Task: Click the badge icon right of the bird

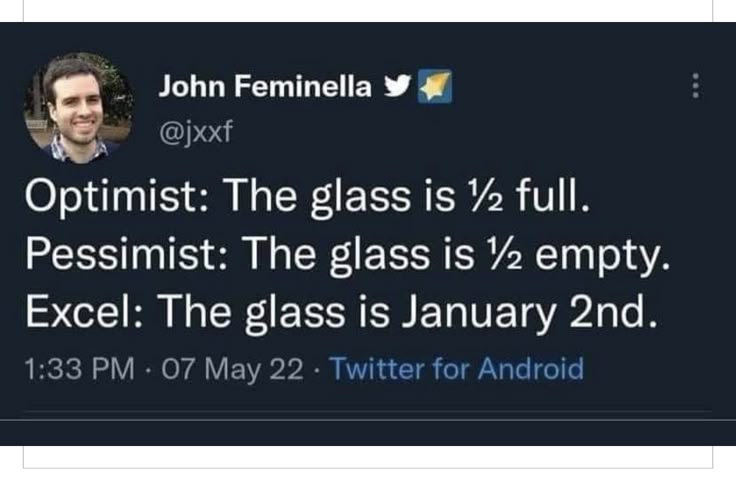Action: pos(432,88)
